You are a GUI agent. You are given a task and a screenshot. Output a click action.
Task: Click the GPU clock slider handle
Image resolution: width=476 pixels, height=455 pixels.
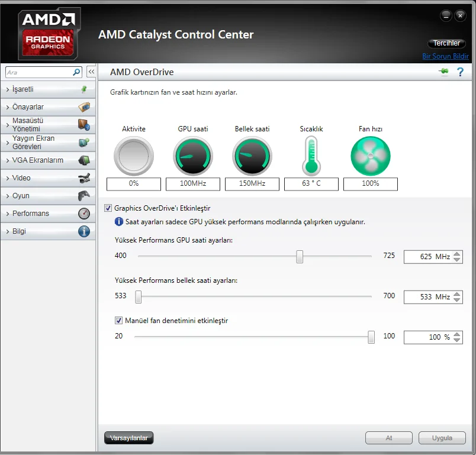[x=300, y=257]
